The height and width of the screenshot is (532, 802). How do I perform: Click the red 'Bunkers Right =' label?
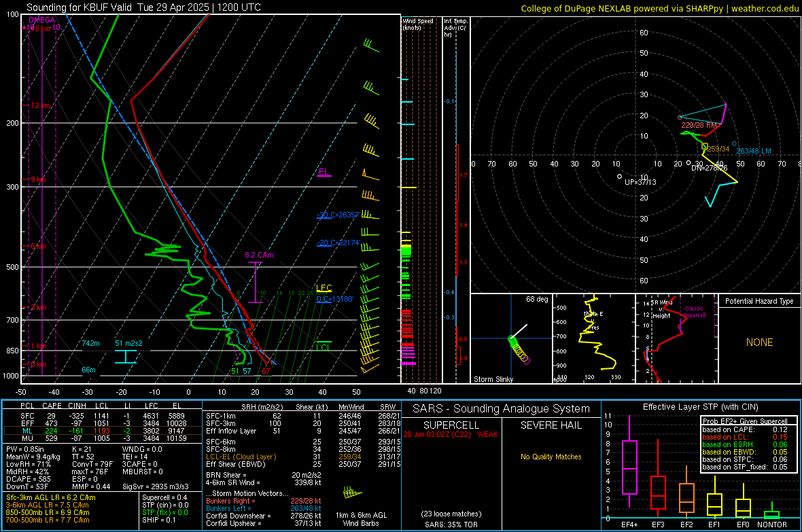(230, 501)
